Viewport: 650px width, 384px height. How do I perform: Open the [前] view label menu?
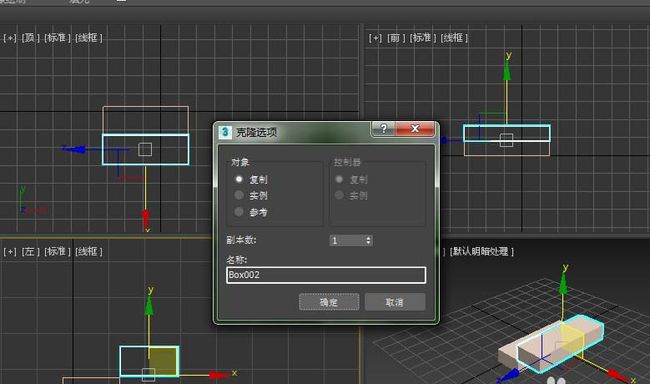396,38
